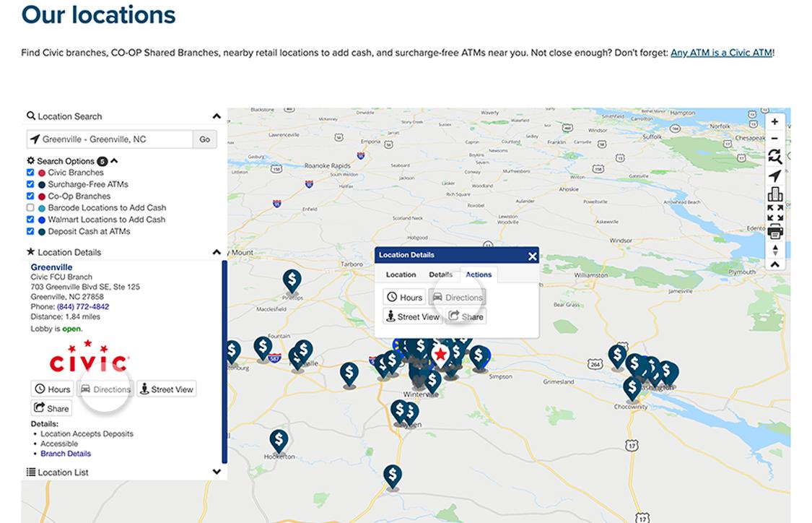Image resolution: width=812 pixels, height=523 pixels.
Task: Click the refresh search icon on map toolbar
Action: (x=774, y=156)
